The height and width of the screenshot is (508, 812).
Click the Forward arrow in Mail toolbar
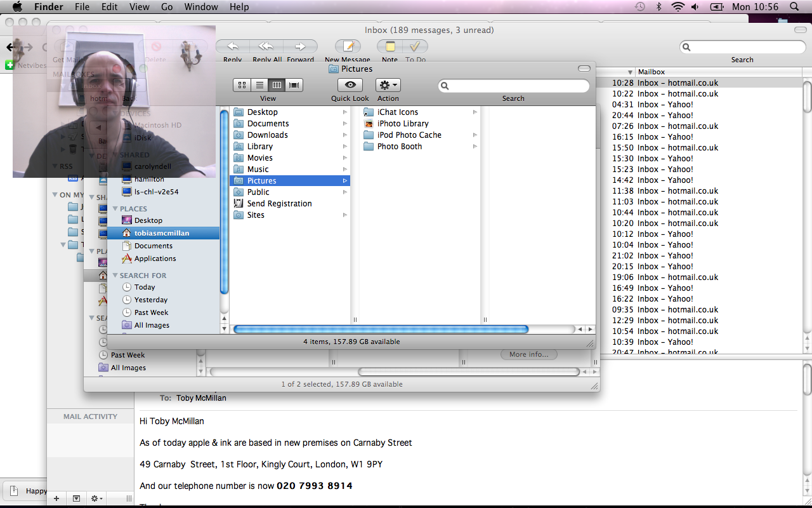pos(300,46)
